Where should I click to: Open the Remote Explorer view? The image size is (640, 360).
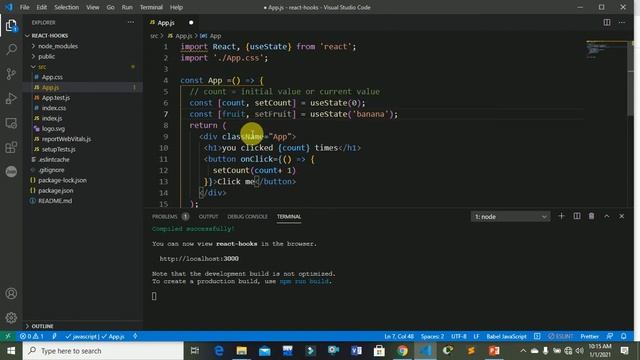[x=11, y=123]
